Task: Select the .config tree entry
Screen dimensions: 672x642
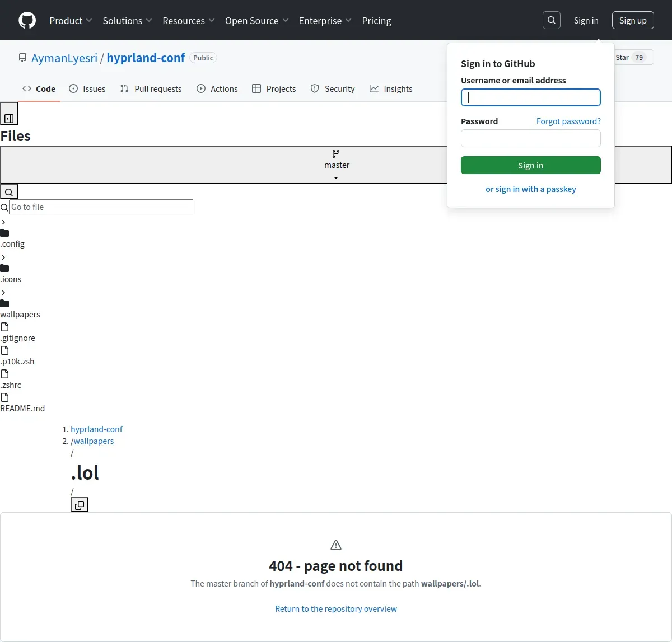Action: 12,244
